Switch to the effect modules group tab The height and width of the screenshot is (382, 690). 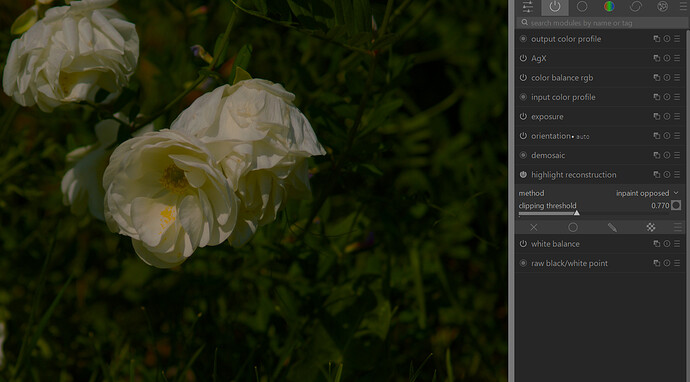663,7
